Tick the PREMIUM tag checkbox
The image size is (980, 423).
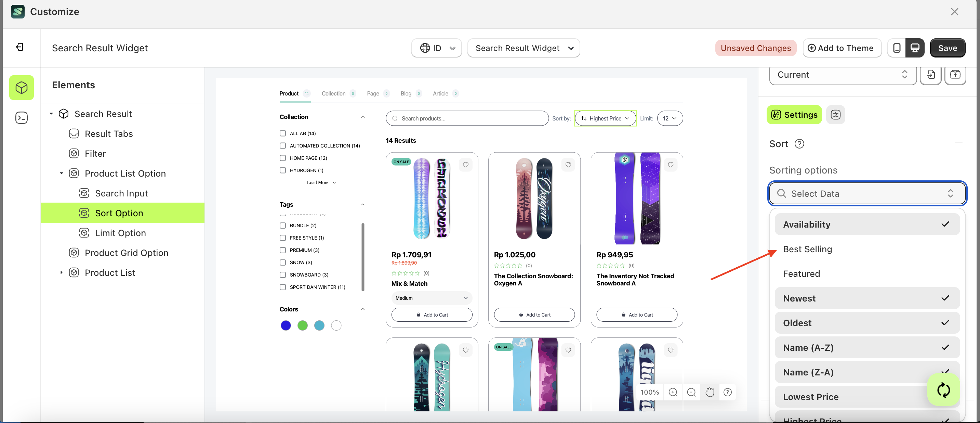(x=283, y=250)
